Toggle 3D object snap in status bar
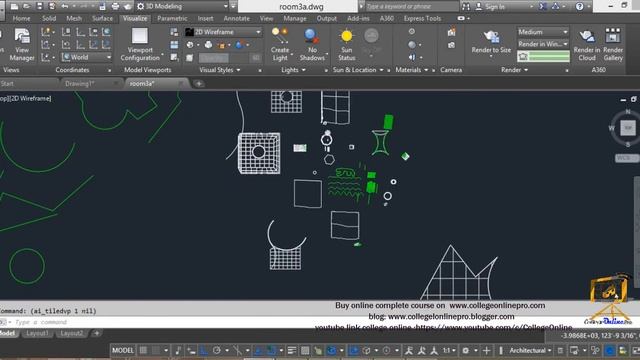 331,350
